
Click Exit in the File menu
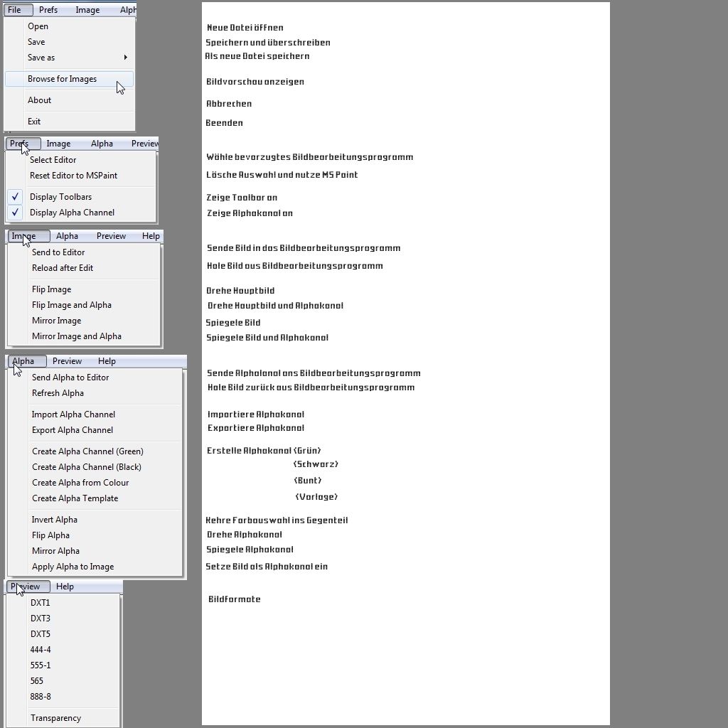click(x=34, y=122)
